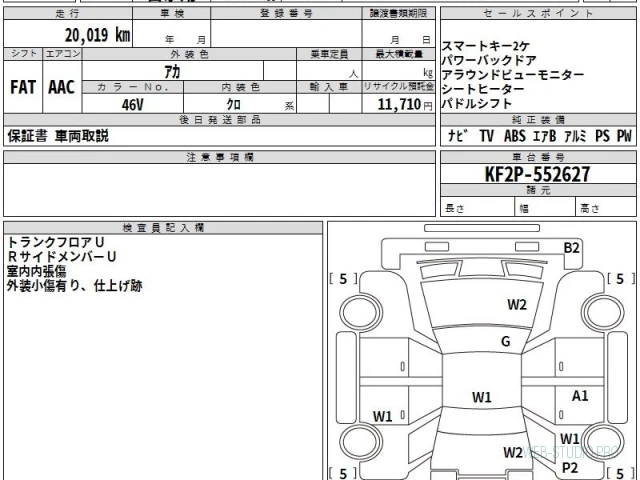The image size is (640, 480).
Task: Click the 後日発送部品 section header
Action: (x=220, y=120)
